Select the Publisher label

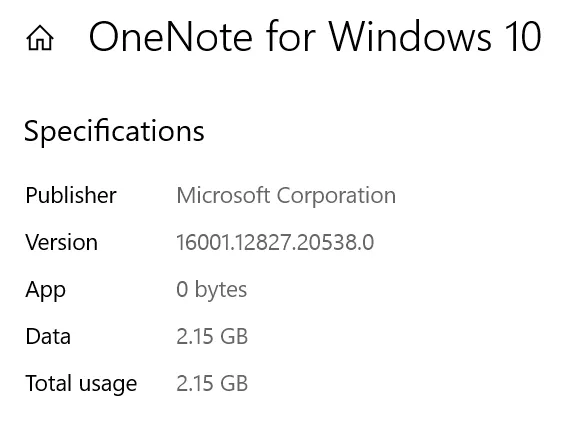click(71, 195)
